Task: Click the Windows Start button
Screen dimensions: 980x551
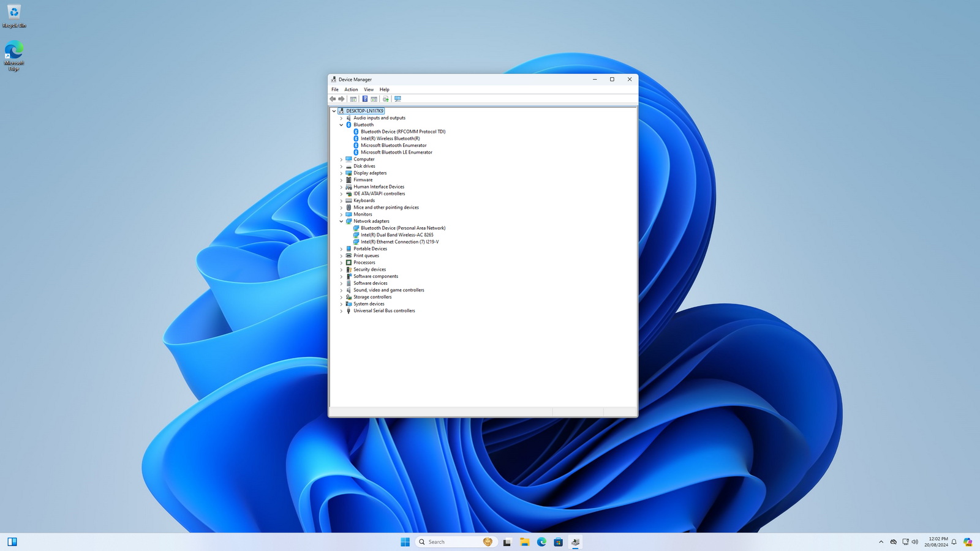Action: click(x=405, y=542)
